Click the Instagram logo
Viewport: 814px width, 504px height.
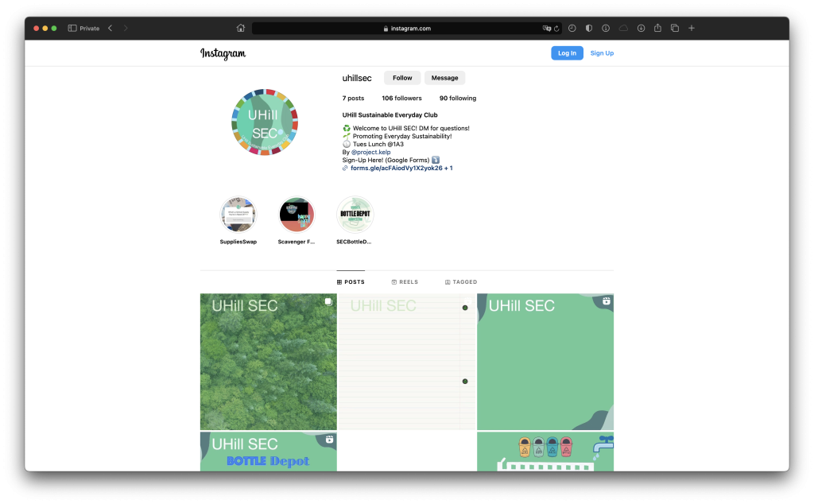point(223,53)
